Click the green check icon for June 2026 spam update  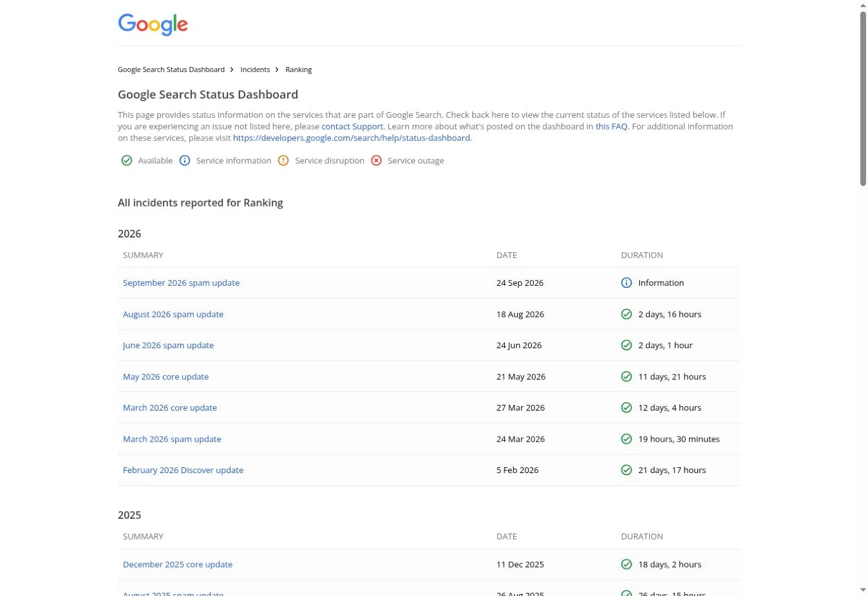click(627, 345)
